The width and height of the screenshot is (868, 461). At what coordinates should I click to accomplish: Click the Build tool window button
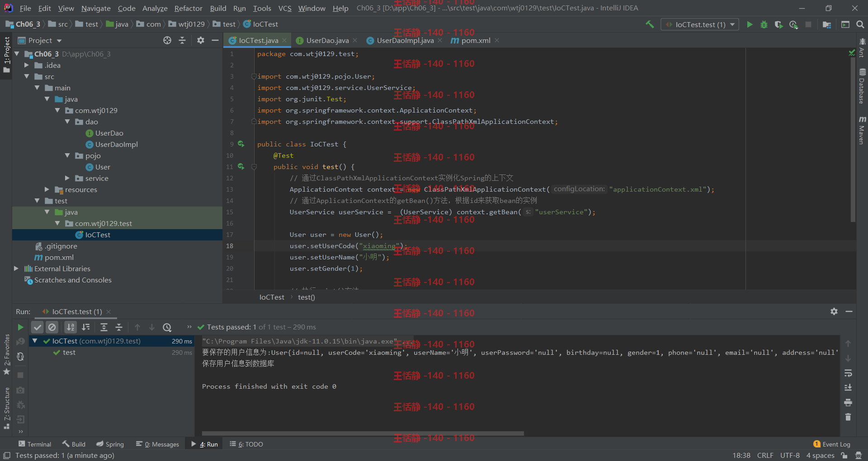click(74, 444)
